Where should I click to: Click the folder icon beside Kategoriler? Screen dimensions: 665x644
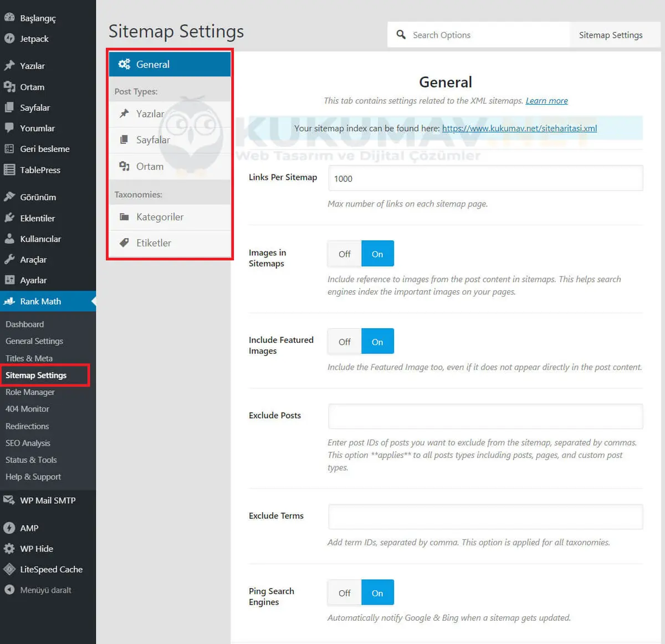click(x=124, y=217)
